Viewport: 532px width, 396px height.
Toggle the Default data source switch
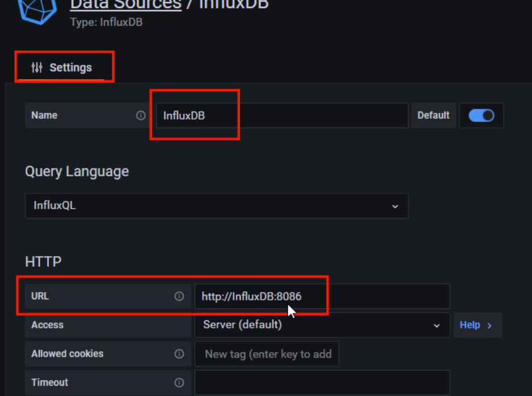click(481, 115)
